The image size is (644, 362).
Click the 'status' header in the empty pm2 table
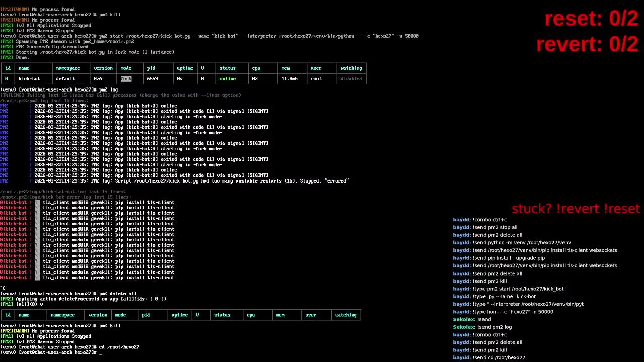(222, 315)
